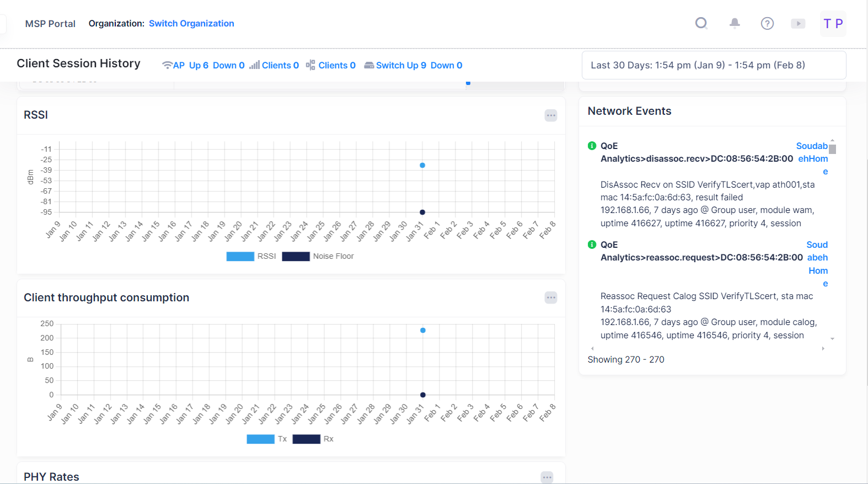Open the search icon in header

[701, 23]
